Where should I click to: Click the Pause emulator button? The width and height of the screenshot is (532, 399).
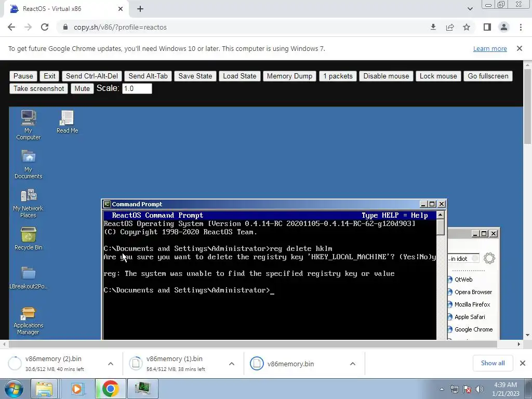click(x=23, y=76)
